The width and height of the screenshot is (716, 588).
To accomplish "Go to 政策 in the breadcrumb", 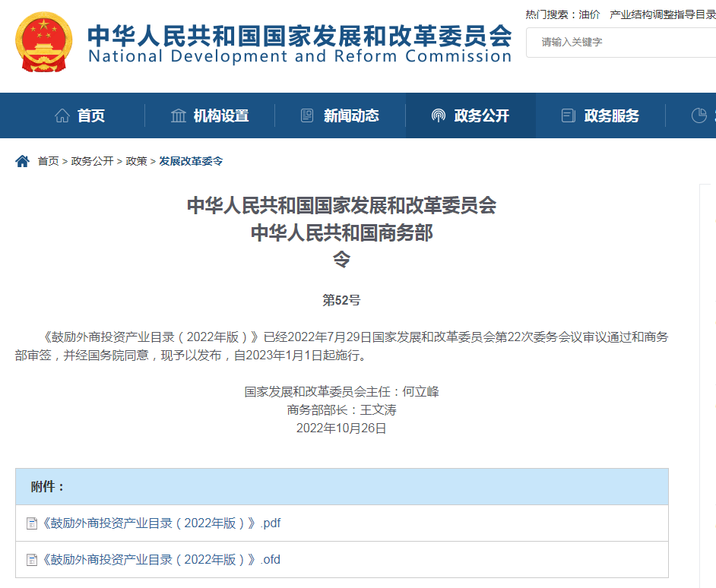I will pyautogui.click(x=136, y=161).
